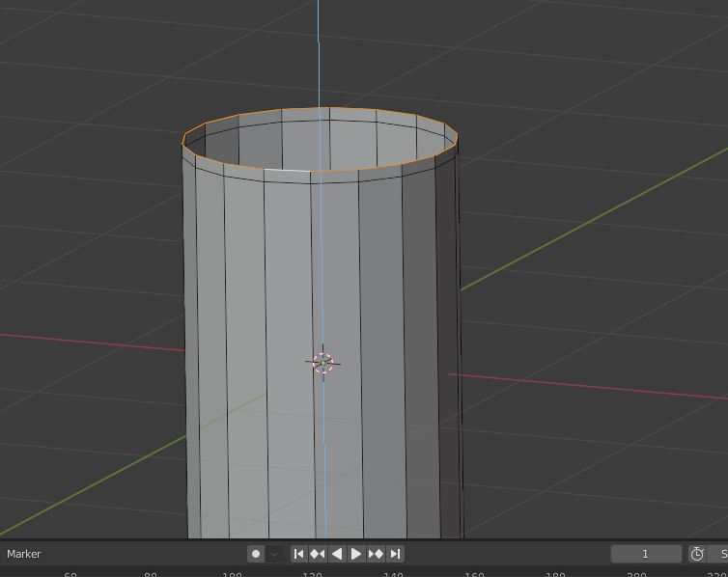Screen dimensions: 728x577
Task: Jump to the last frame of playback
Action: click(x=395, y=554)
